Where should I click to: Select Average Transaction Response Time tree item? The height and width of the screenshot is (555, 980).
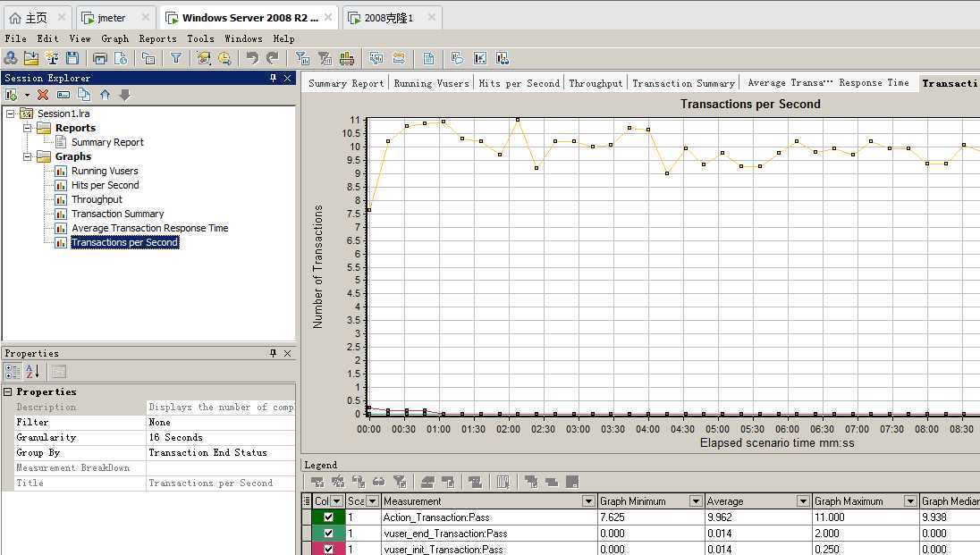pos(149,228)
